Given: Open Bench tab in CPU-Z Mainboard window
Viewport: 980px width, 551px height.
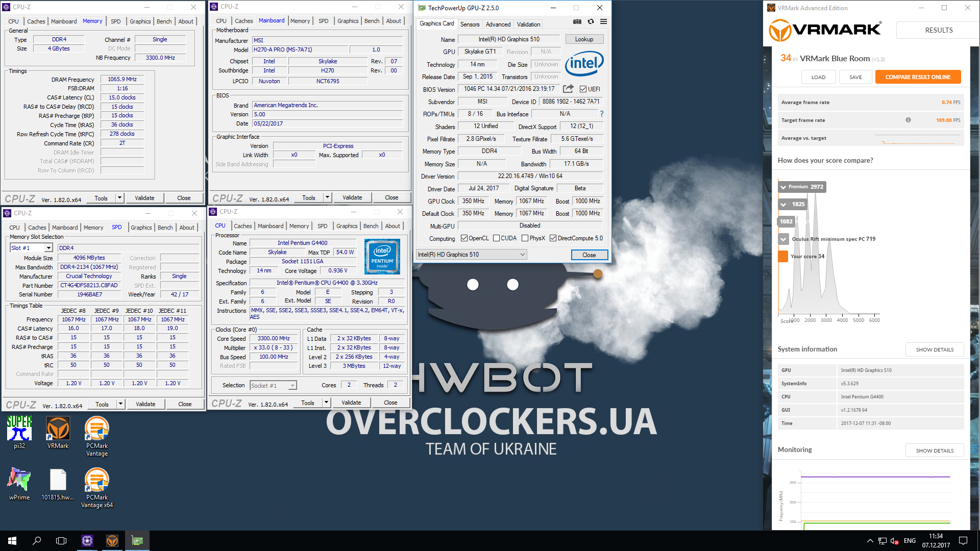Looking at the screenshot, I should coord(372,21).
